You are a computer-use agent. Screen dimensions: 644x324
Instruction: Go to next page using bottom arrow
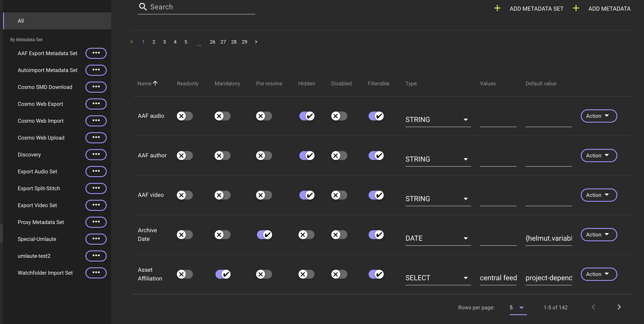[x=619, y=307]
